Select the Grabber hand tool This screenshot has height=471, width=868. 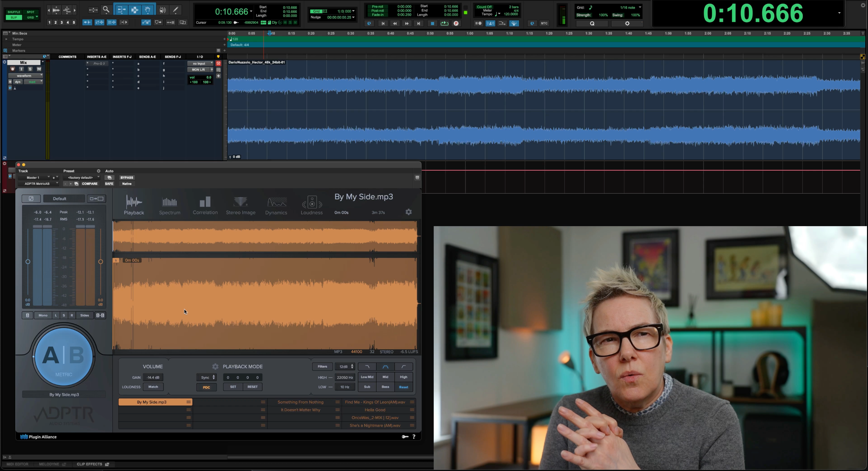(x=148, y=10)
